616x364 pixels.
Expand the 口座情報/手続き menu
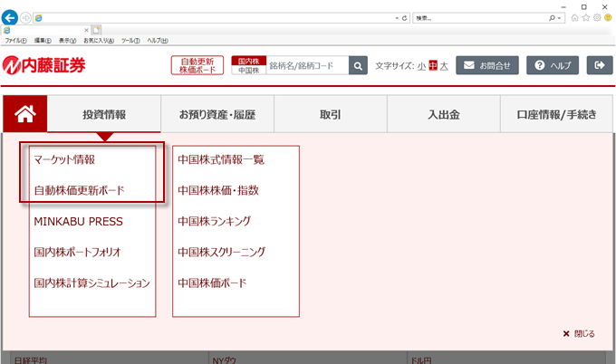(556, 115)
